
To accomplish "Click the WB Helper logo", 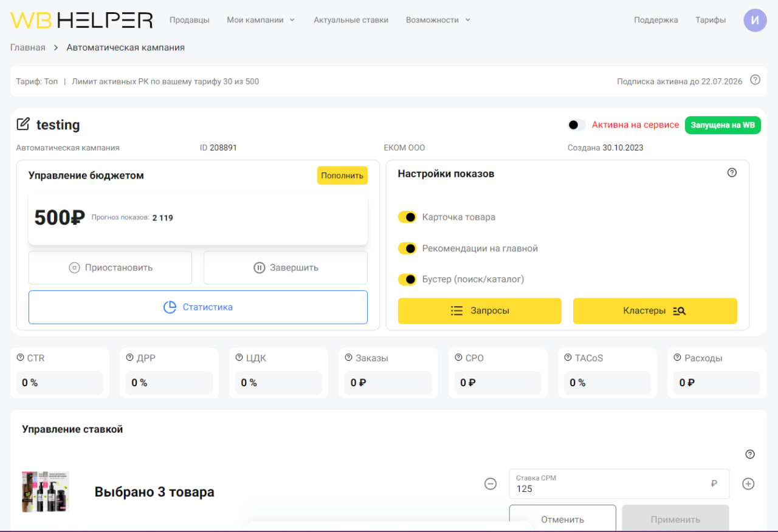I will 81,20.
